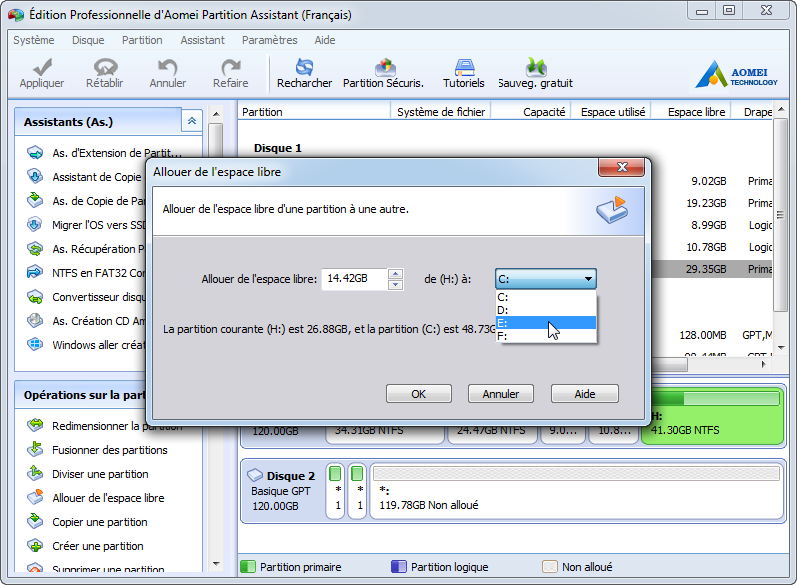The height and width of the screenshot is (585, 797).
Task: Select E: in the partition dropdown list
Action: [x=545, y=323]
